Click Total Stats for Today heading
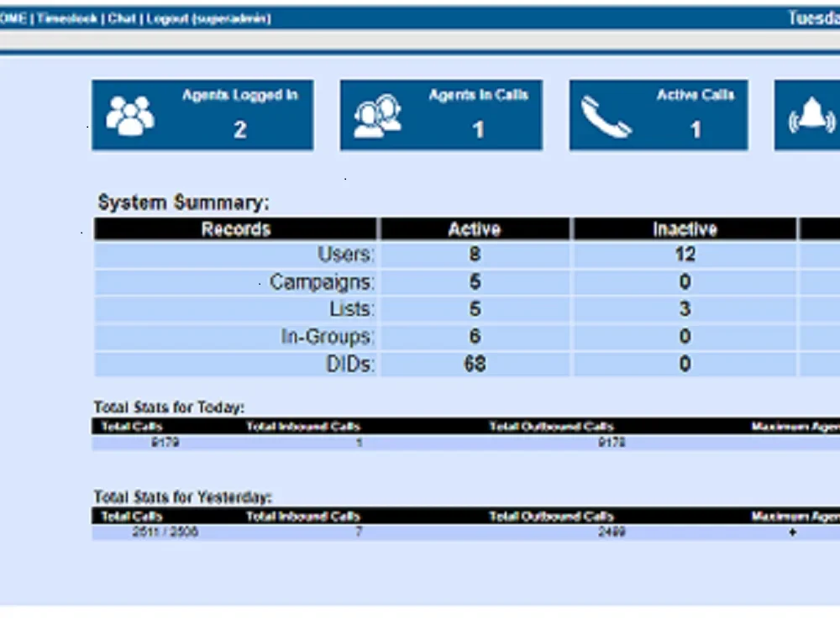Viewport: 840px width, 630px height. (x=170, y=407)
